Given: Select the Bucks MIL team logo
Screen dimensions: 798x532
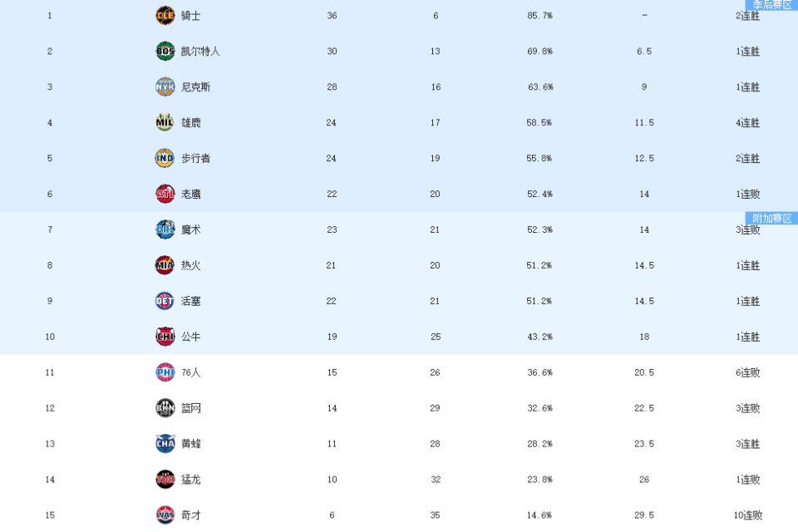Looking at the screenshot, I should 165,122.
